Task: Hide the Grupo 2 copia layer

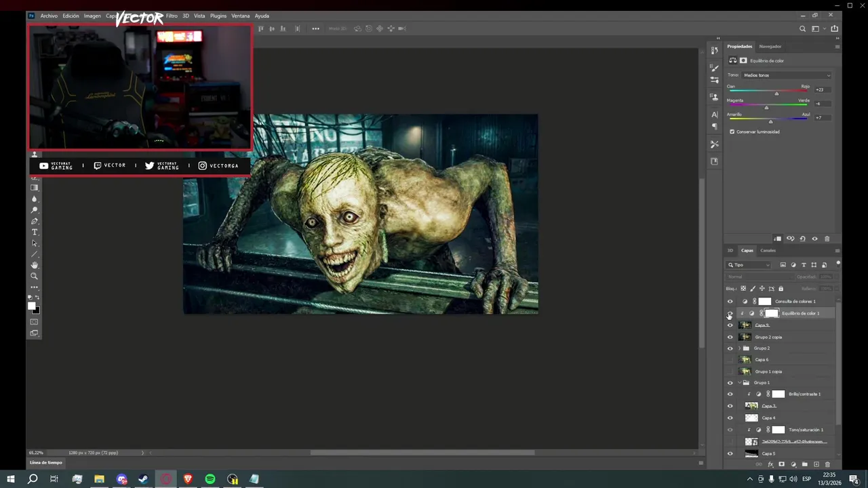Action: (730, 337)
